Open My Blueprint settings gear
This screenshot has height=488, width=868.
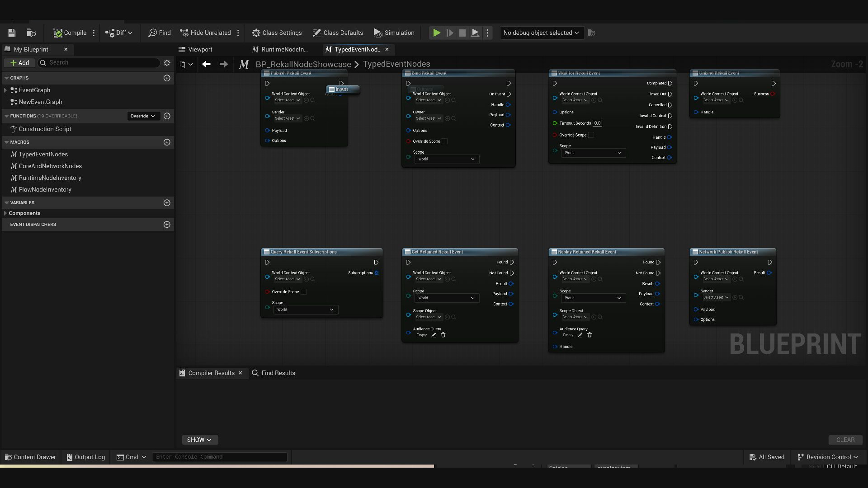167,63
